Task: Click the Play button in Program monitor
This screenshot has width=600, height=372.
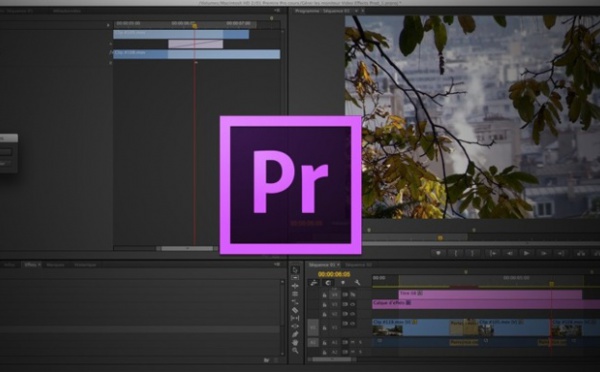Action: point(527,253)
